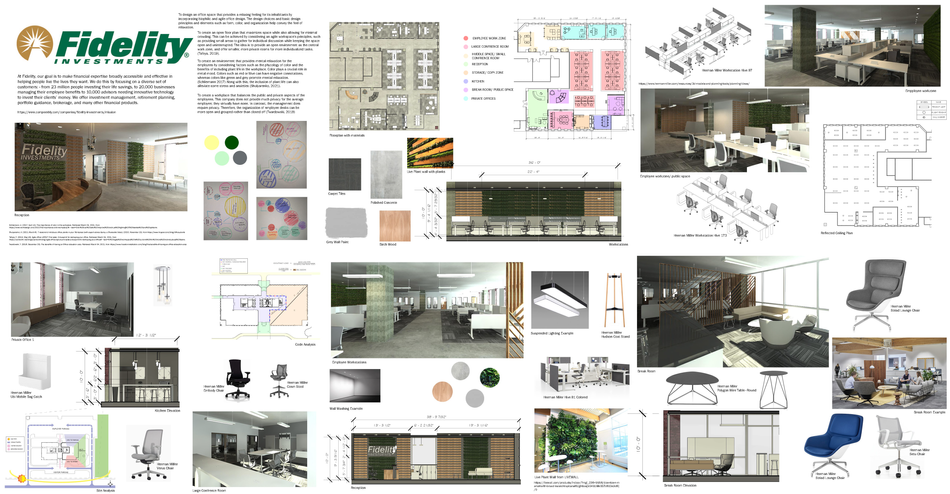Image resolution: width=950 pixels, height=494 pixels.
Task: Select the Wall Washing Example image
Action: click(x=355, y=386)
